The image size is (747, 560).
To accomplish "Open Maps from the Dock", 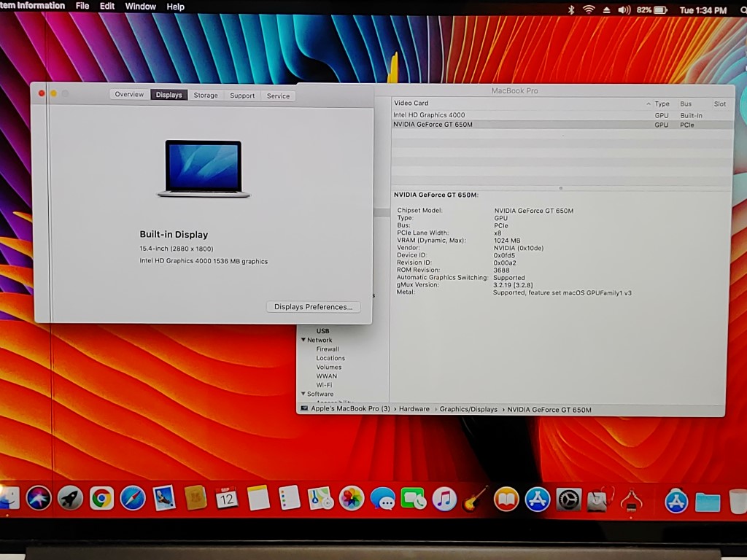I will (x=320, y=499).
